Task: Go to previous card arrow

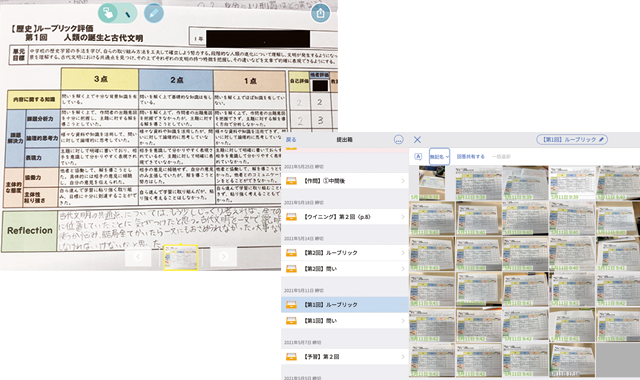Action: [138, 256]
